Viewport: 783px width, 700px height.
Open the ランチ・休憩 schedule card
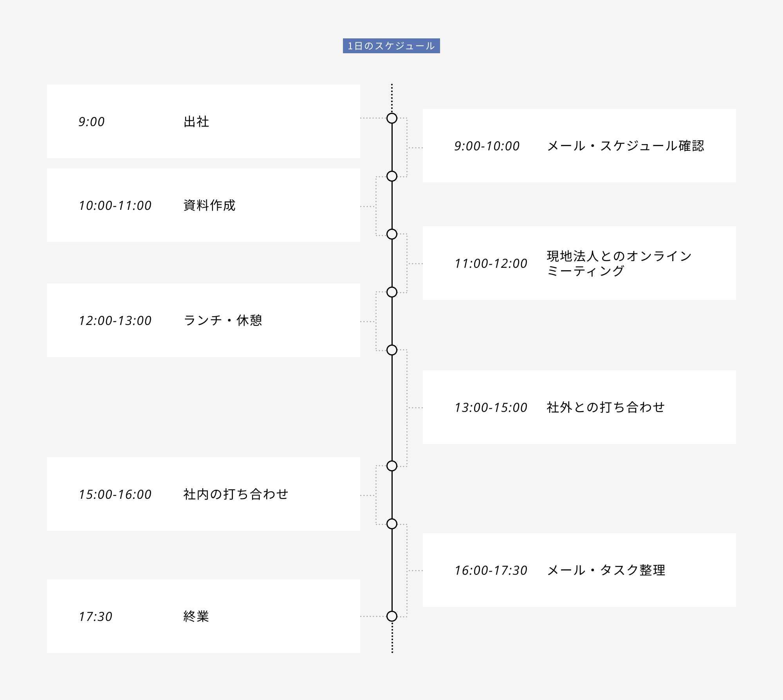tap(203, 320)
